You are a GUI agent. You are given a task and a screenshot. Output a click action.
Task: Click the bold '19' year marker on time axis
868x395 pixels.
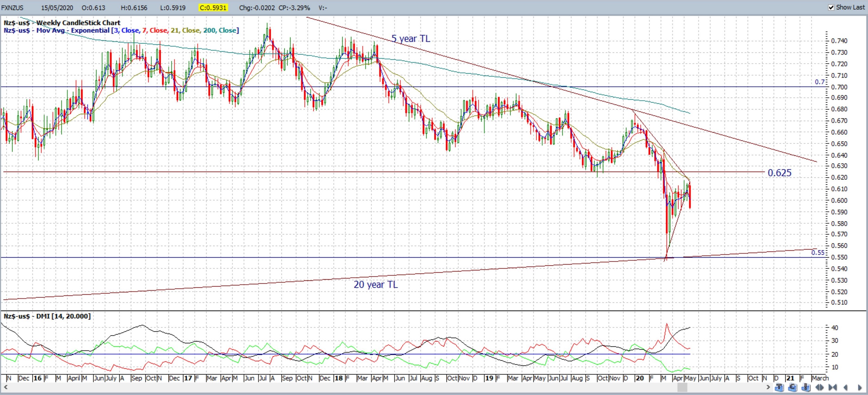(x=489, y=378)
